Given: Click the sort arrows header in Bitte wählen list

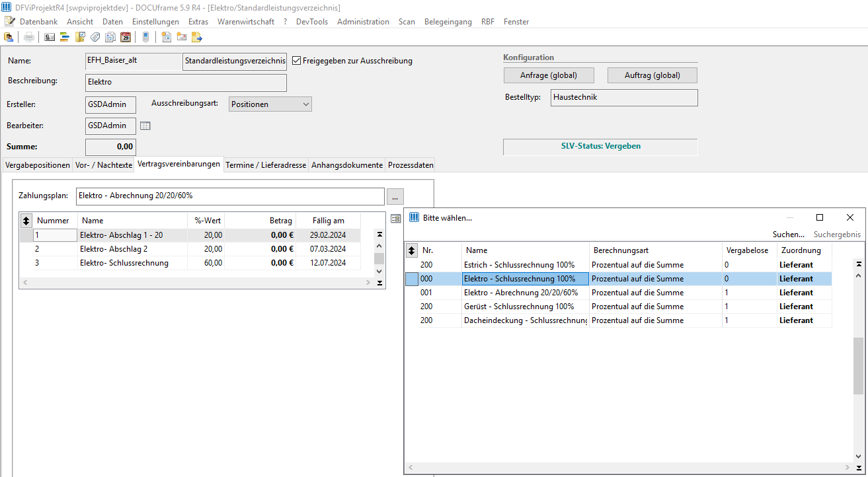Looking at the screenshot, I should 411,250.
